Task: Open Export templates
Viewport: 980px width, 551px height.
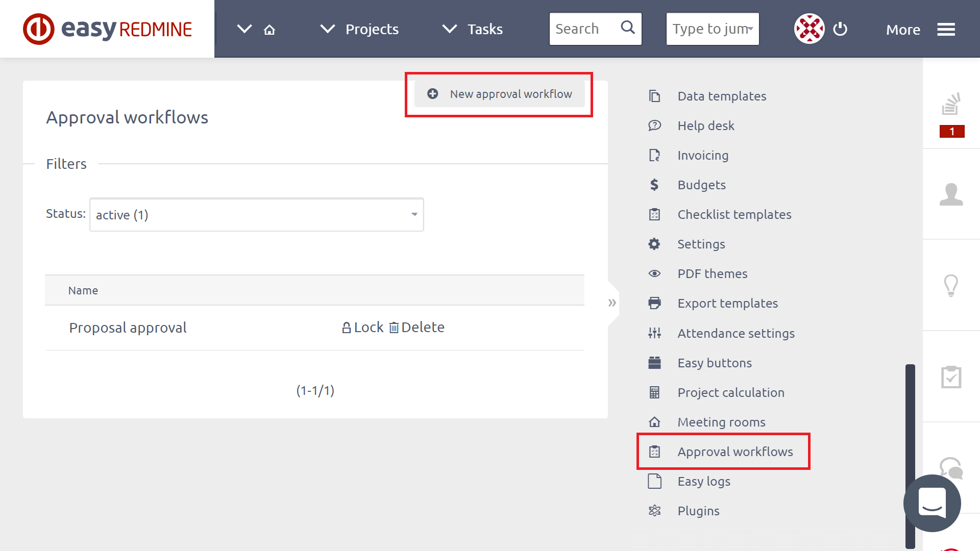Action: [x=727, y=303]
